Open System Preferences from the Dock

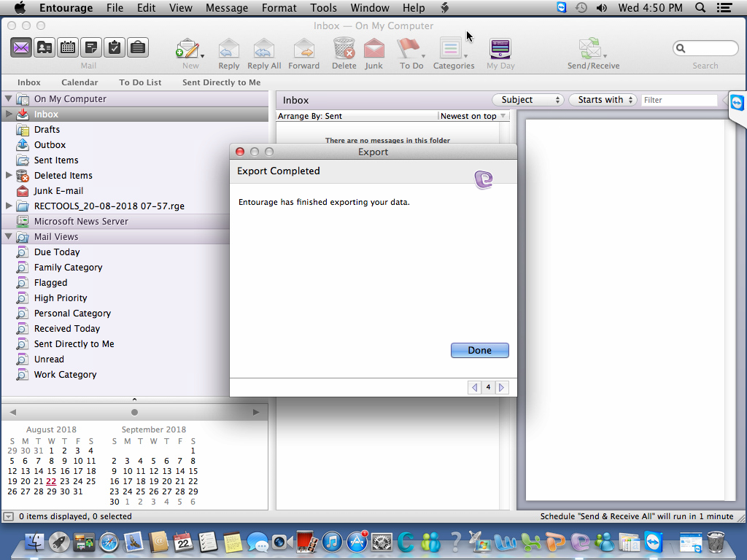[x=382, y=542]
